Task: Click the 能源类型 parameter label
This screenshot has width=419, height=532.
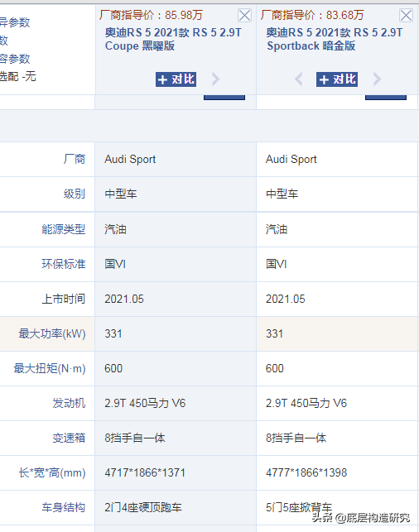Action: [x=64, y=230]
